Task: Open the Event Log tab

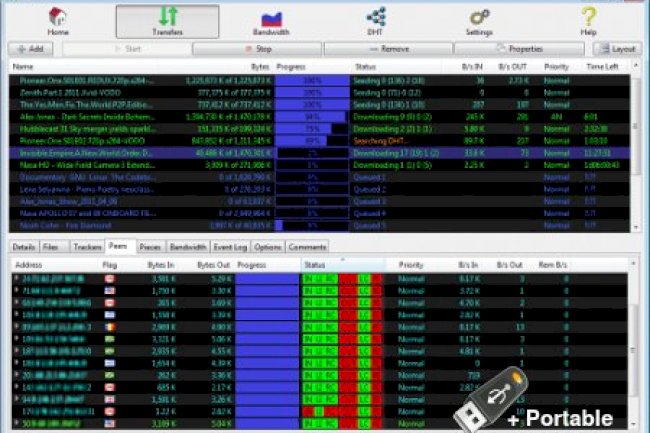Action: tap(230, 247)
